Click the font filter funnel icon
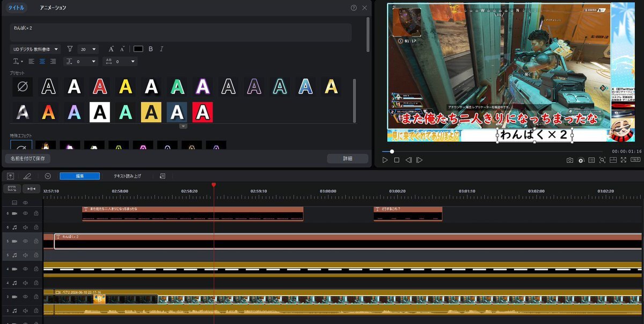Screen dimensions: 644x324 [70, 49]
